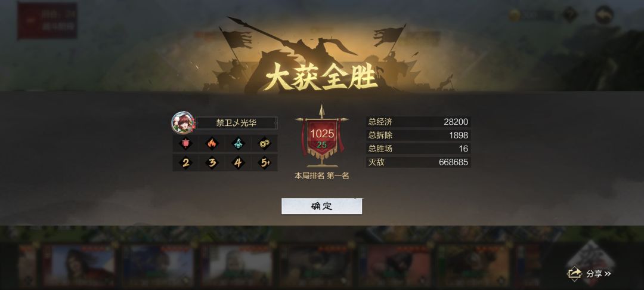This screenshot has width=644, height=290.
Task: Click the player name 禁卫乂光华
Action: 236,123
